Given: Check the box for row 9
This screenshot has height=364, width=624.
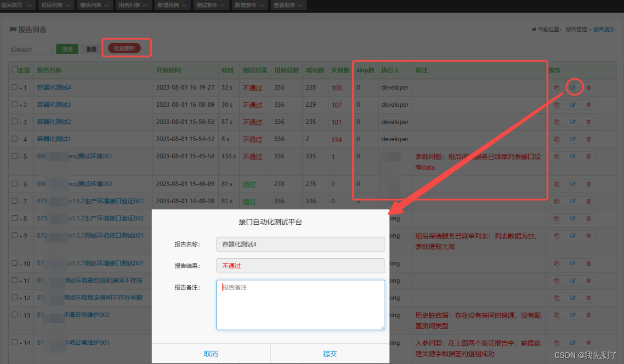Looking at the screenshot, I should click(x=15, y=236).
